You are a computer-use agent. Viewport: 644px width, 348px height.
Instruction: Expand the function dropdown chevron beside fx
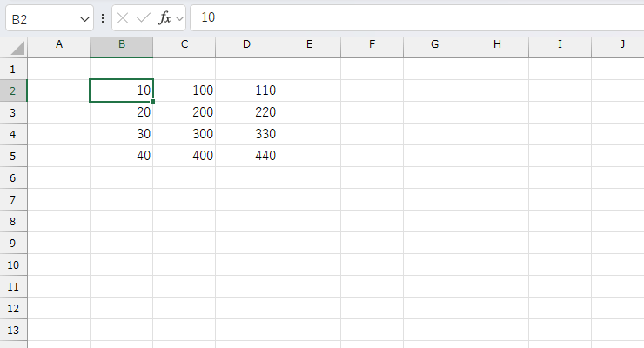point(179,18)
